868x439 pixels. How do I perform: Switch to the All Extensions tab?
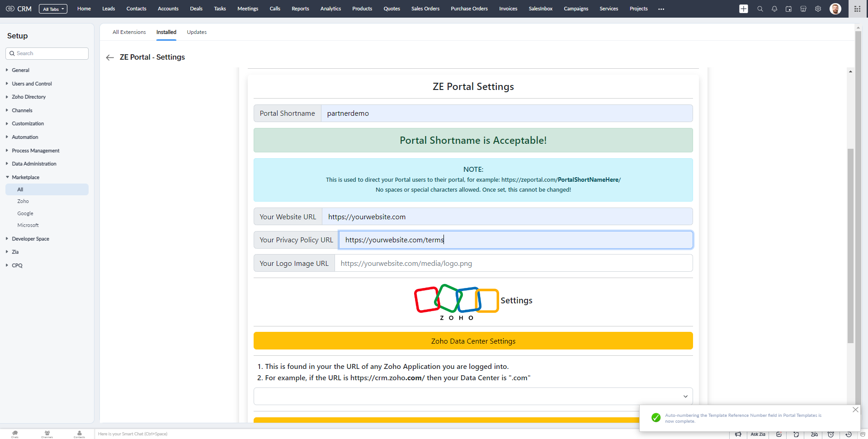(129, 32)
